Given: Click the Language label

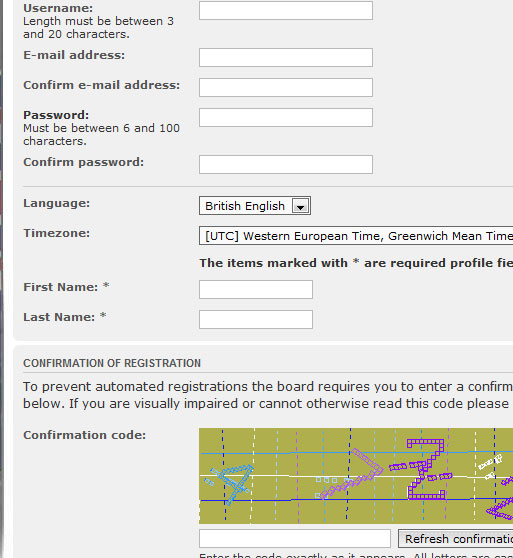Looking at the screenshot, I should pyautogui.click(x=57, y=203).
